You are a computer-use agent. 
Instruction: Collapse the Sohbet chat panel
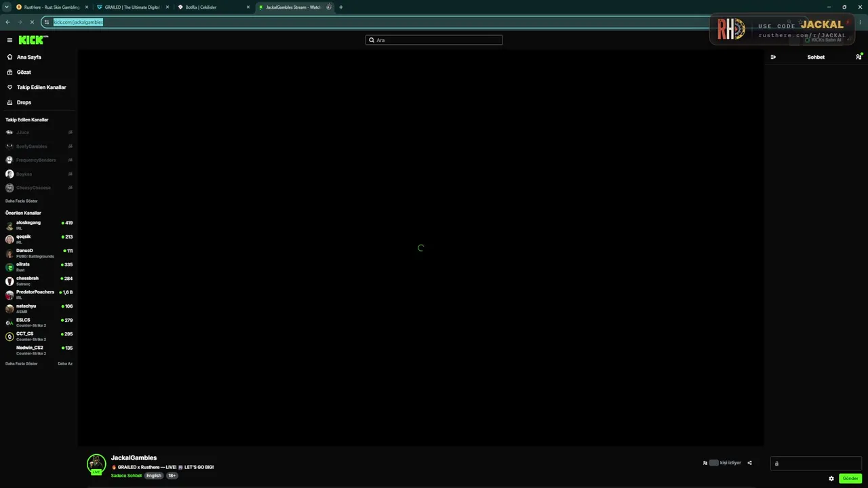[x=773, y=57]
